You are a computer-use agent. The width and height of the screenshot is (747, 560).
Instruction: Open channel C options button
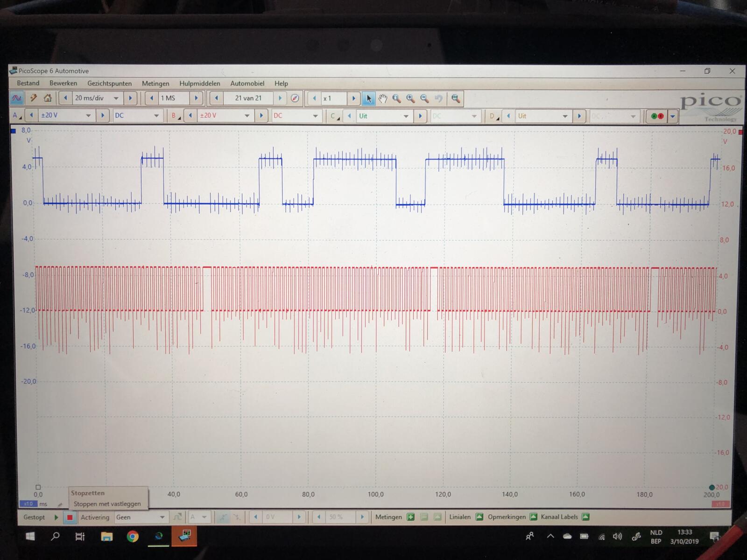[334, 116]
